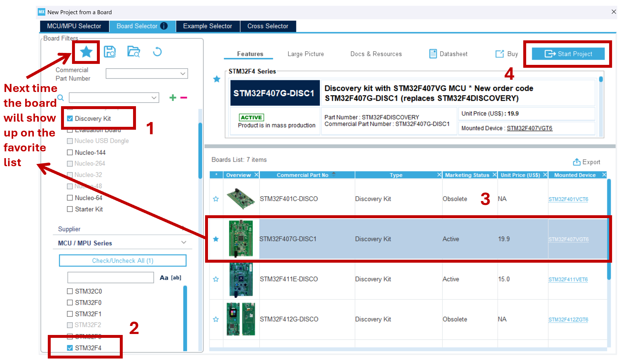The height and width of the screenshot is (364, 623).
Task: Open the STM32F407VGT6 Mounted Device link in details
Action: click(x=529, y=128)
